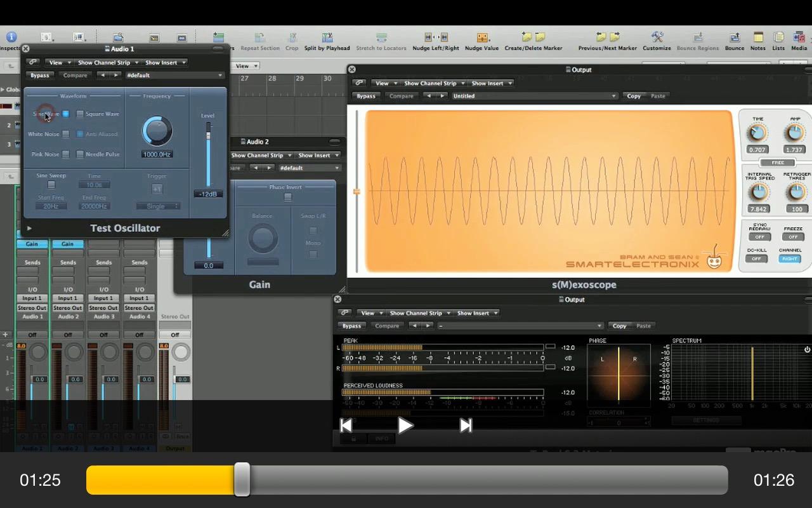Open the Untitled preset dropdown in s(M)exoscope
The image size is (812, 508).
coord(534,96)
